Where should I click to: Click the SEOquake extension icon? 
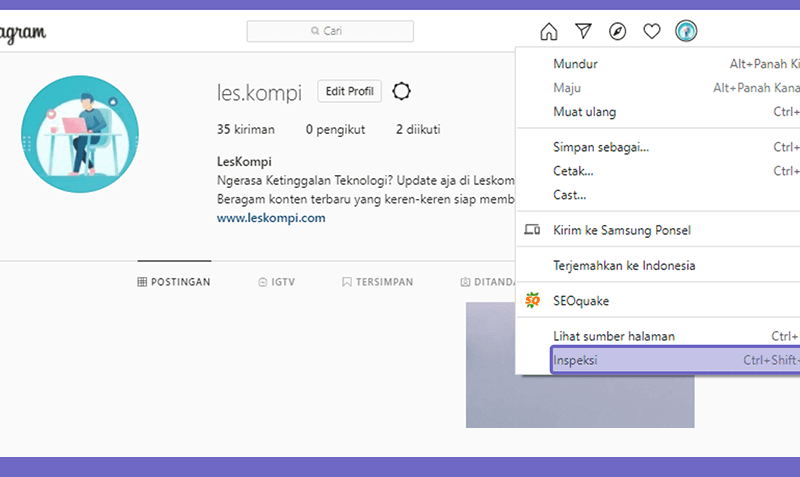tap(532, 300)
